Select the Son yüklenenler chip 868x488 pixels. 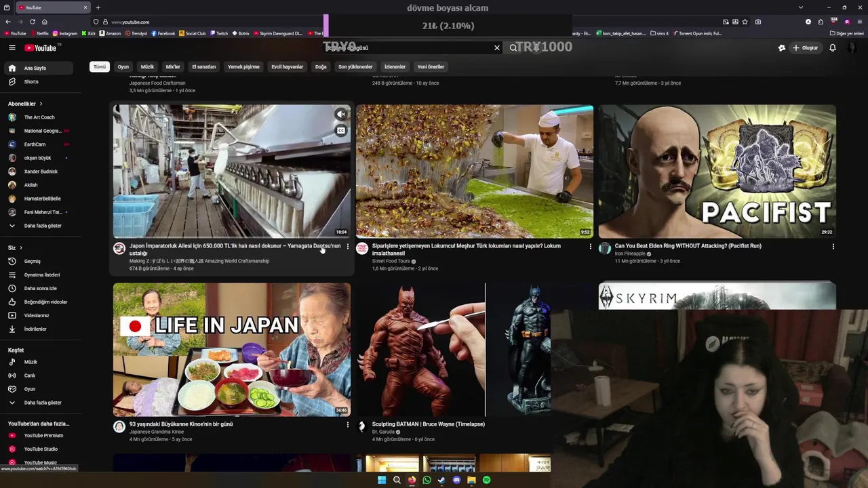tap(355, 66)
